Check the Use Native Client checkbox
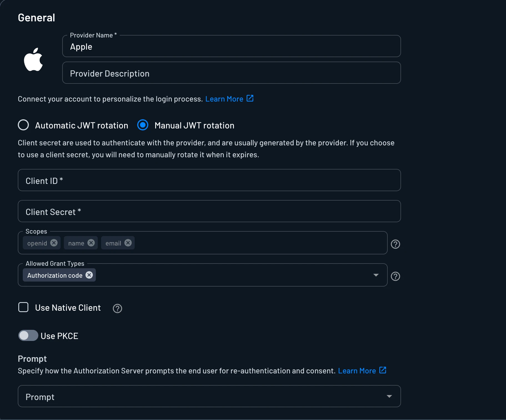The width and height of the screenshot is (506, 420). coord(23,307)
